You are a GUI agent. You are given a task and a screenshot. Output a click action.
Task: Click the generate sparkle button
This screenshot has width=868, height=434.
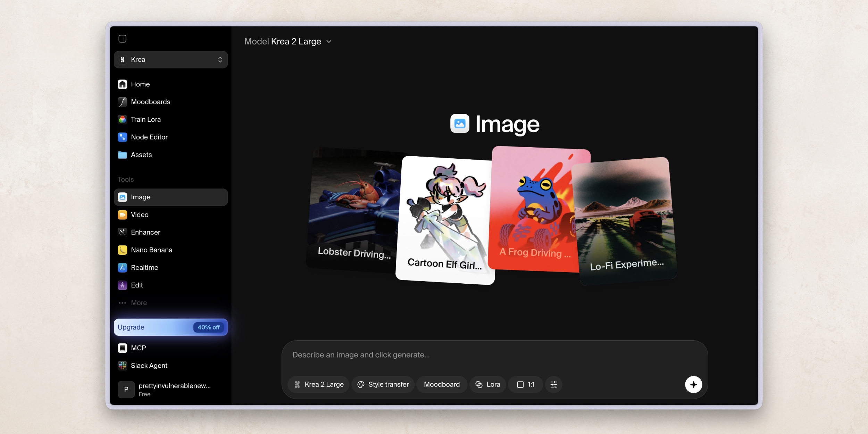pyautogui.click(x=693, y=385)
